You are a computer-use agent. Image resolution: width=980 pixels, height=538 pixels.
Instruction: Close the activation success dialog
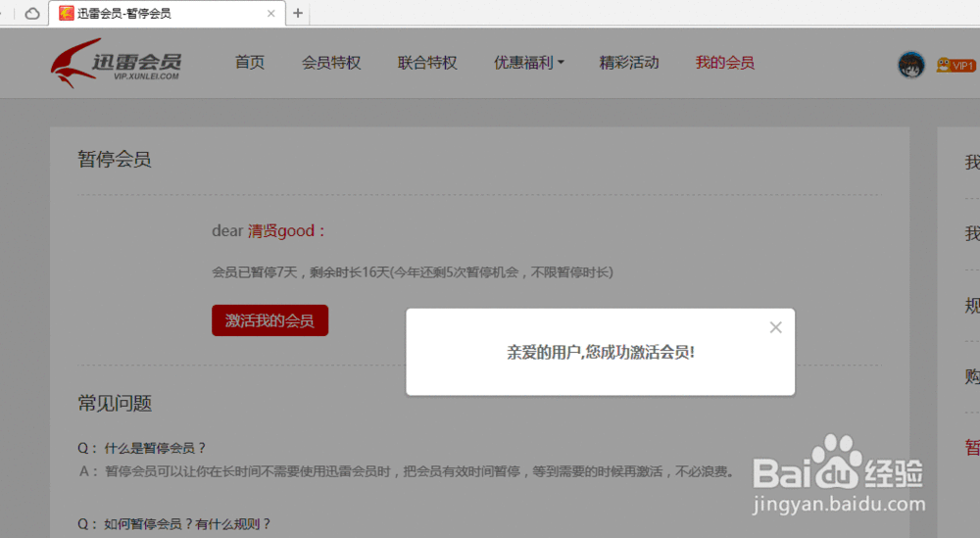pos(775,327)
